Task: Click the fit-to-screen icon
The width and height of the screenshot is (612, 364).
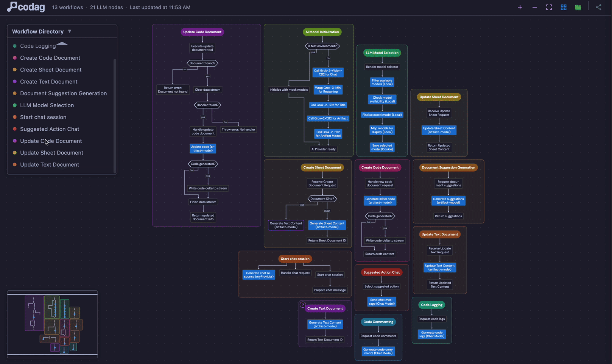Action: click(549, 7)
